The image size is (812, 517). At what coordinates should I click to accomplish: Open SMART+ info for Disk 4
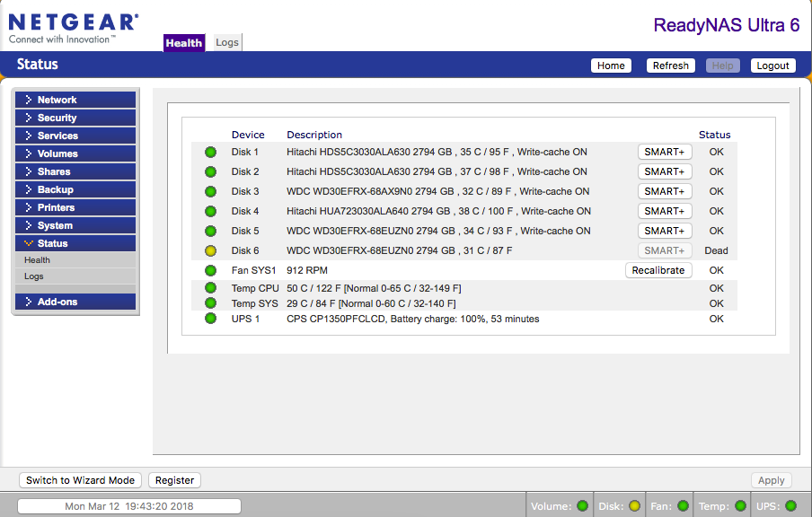click(x=665, y=211)
